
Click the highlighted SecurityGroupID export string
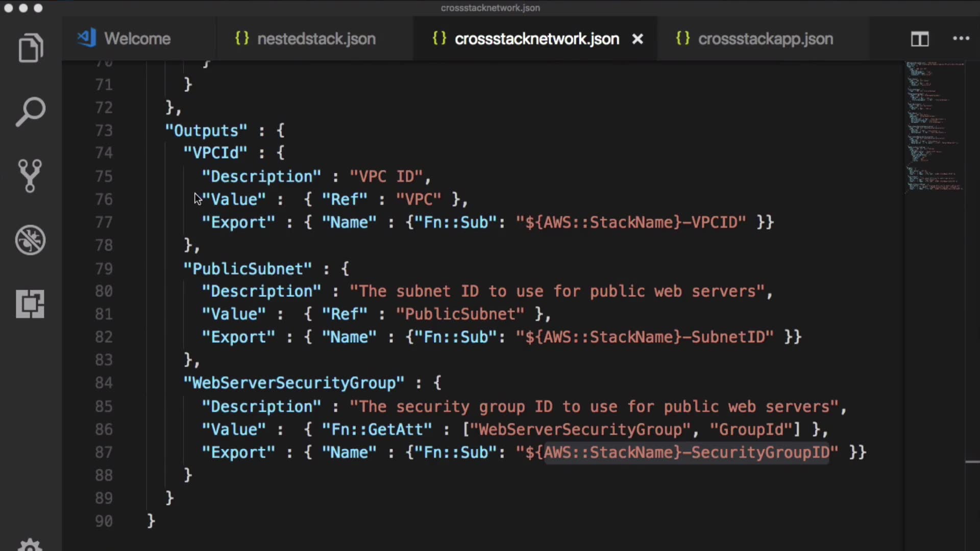pos(687,453)
